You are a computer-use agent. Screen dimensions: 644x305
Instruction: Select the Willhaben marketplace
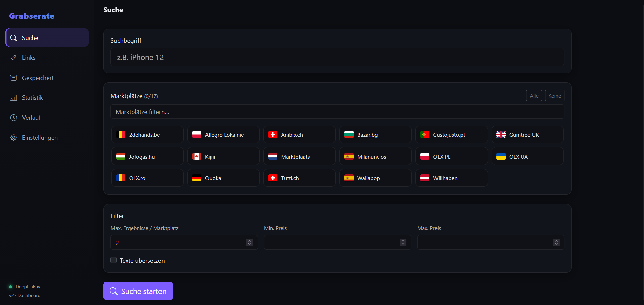[451, 178]
